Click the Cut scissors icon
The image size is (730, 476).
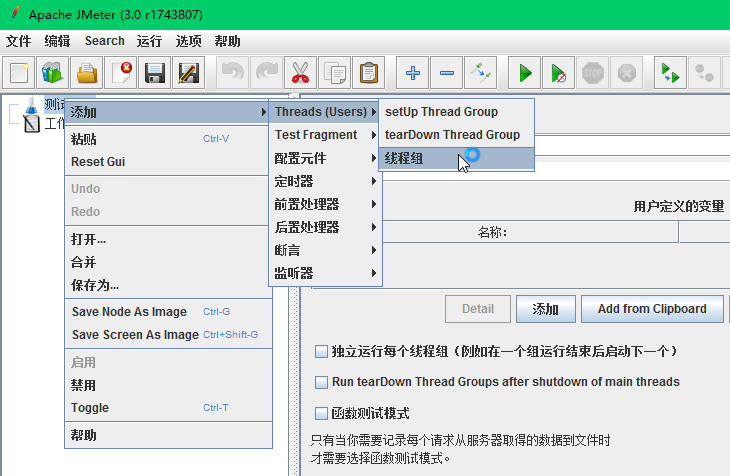(x=300, y=73)
